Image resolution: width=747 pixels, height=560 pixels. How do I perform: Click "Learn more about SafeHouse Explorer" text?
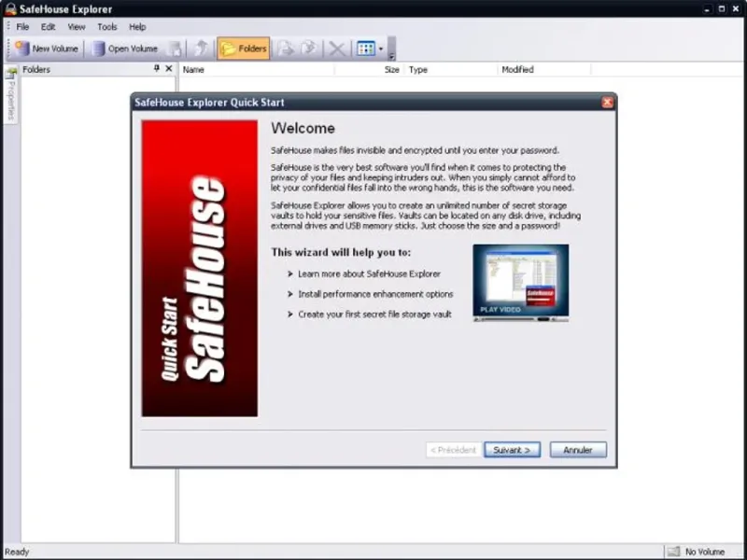[369, 273]
